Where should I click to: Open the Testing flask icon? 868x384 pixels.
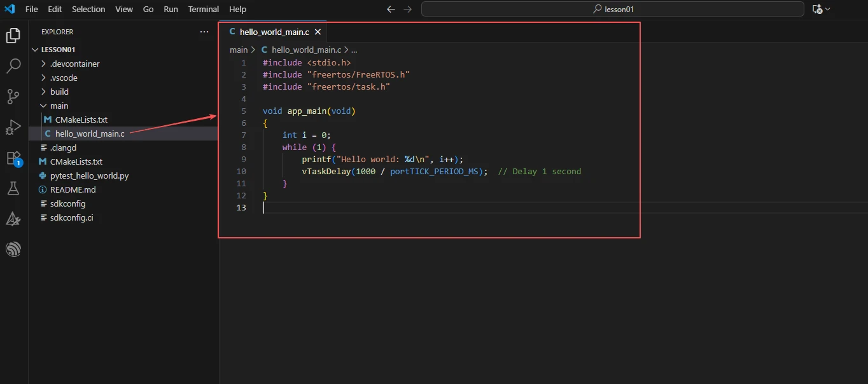tap(13, 188)
